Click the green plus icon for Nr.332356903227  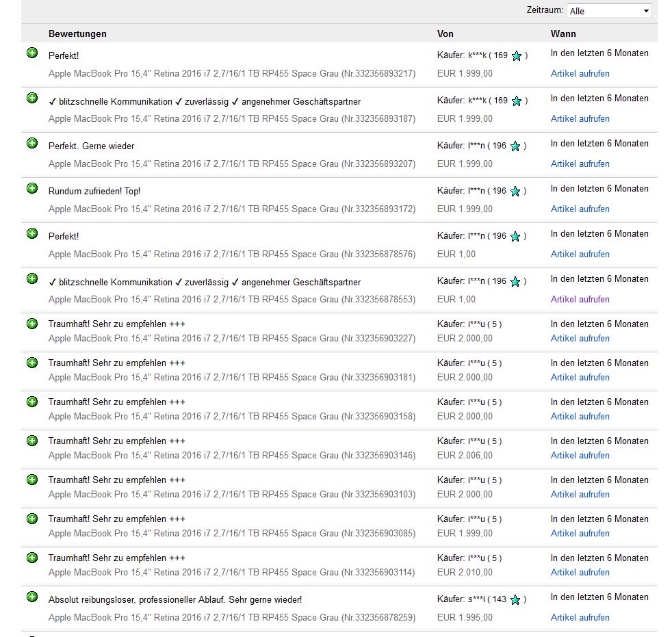(32, 324)
